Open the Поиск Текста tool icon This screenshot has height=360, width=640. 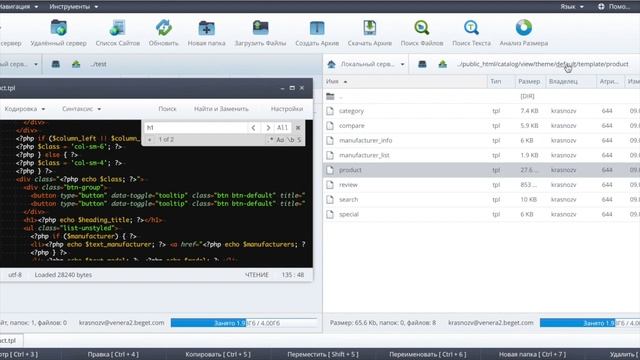[471, 28]
